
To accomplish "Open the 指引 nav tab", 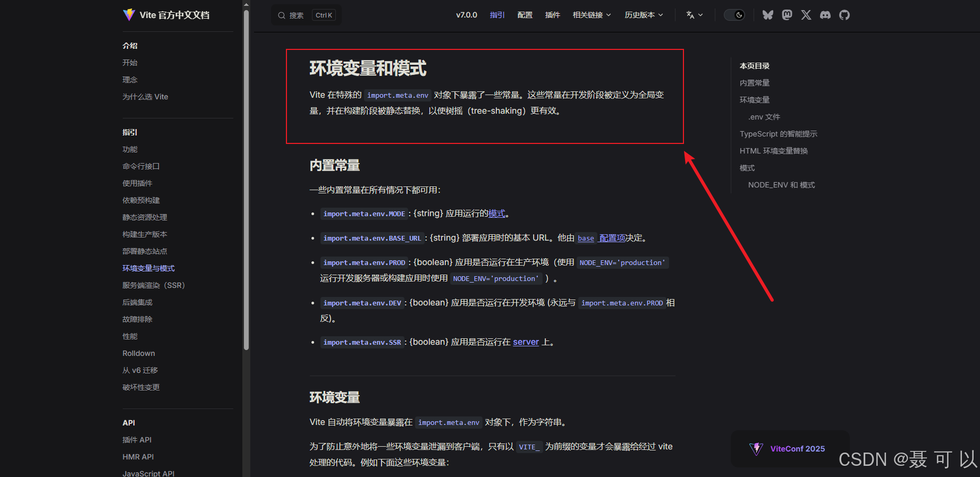I will point(497,15).
